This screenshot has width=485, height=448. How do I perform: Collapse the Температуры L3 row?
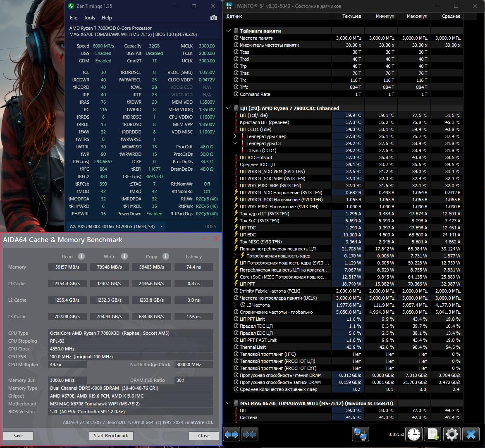pos(235,143)
